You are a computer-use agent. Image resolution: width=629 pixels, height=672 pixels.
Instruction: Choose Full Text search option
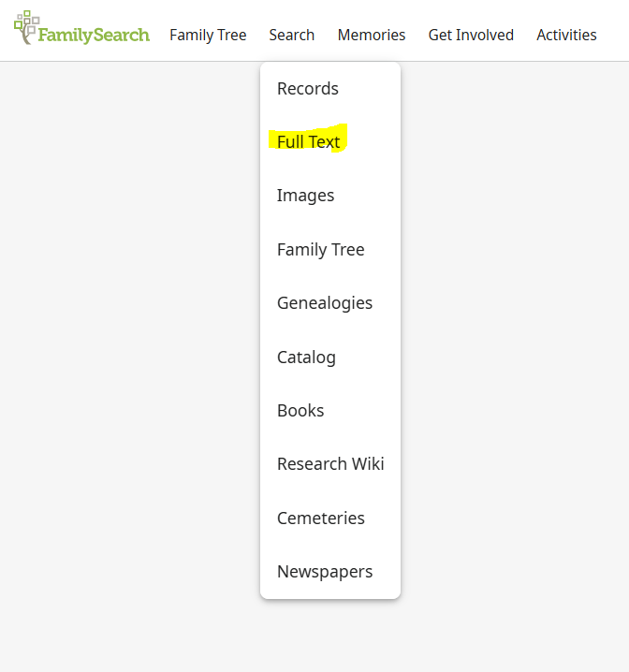click(x=330, y=142)
